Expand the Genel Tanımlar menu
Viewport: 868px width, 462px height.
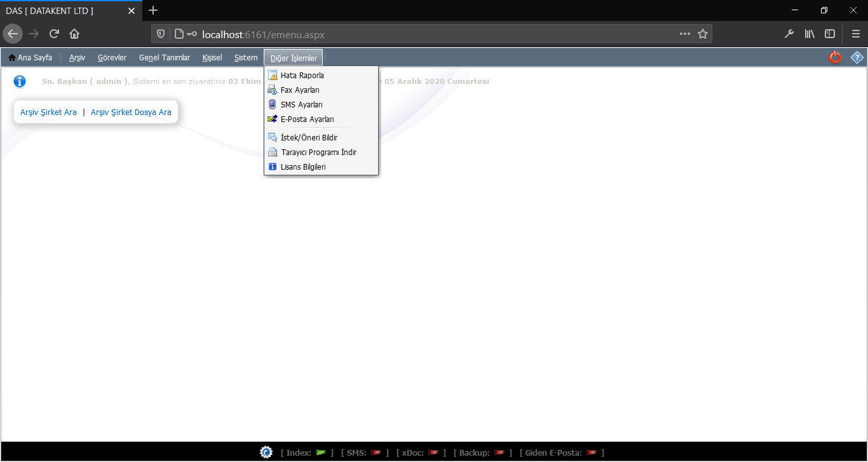165,58
